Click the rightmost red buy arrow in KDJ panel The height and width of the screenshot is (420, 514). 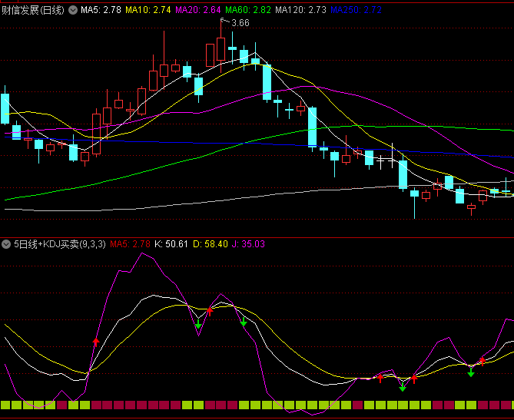(x=482, y=362)
